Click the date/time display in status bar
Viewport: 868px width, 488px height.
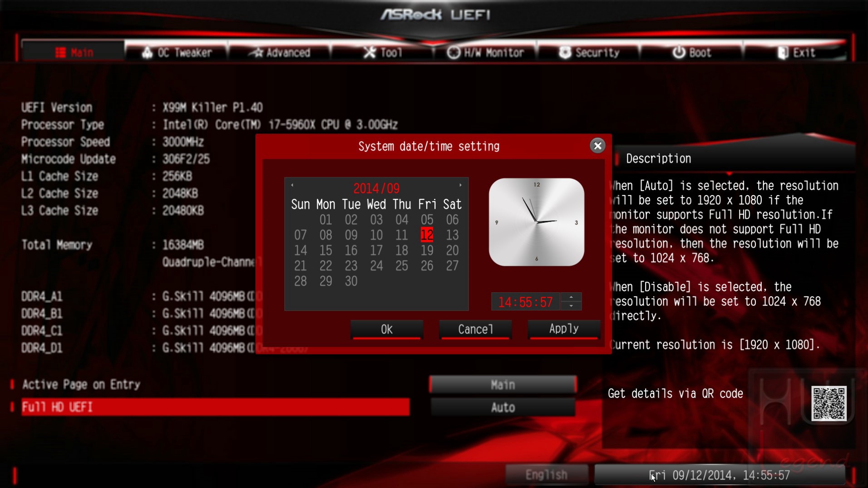tap(720, 475)
